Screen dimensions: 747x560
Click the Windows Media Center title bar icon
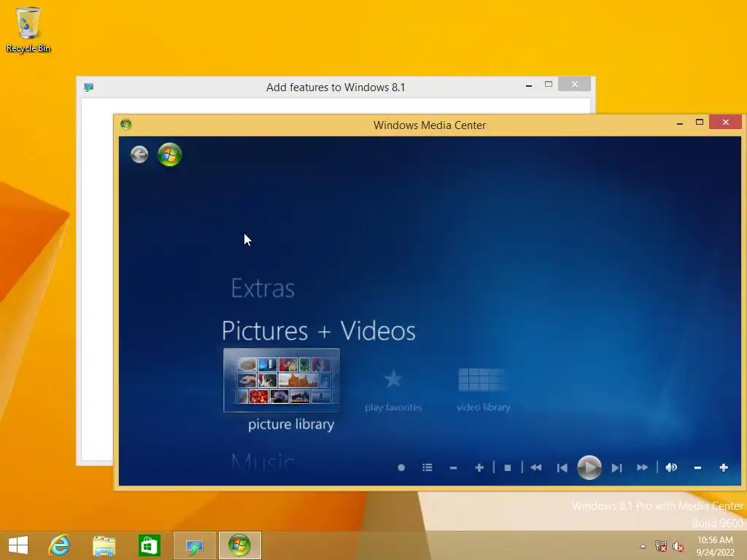click(x=125, y=125)
